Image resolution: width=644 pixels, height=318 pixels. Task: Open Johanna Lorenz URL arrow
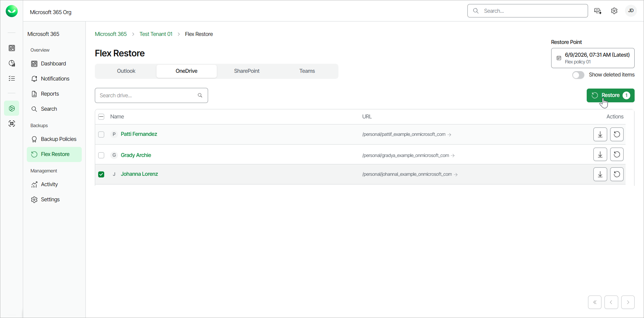pyautogui.click(x=456, y=174)
